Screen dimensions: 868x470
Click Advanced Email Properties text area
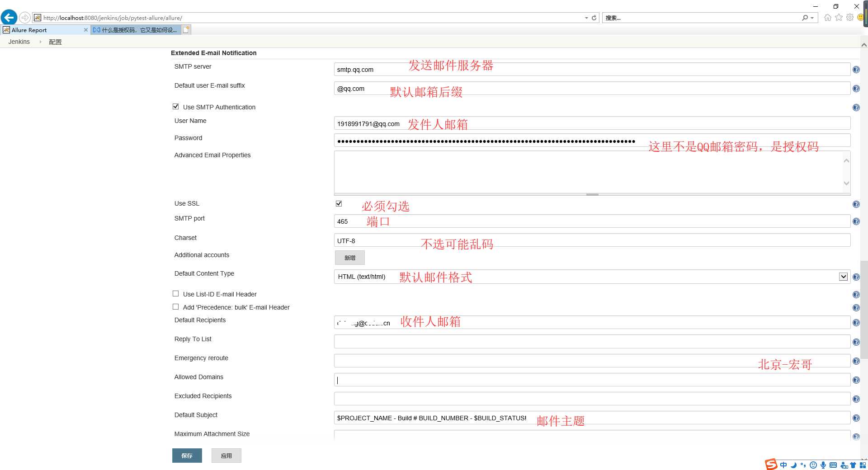pos(589,172)
